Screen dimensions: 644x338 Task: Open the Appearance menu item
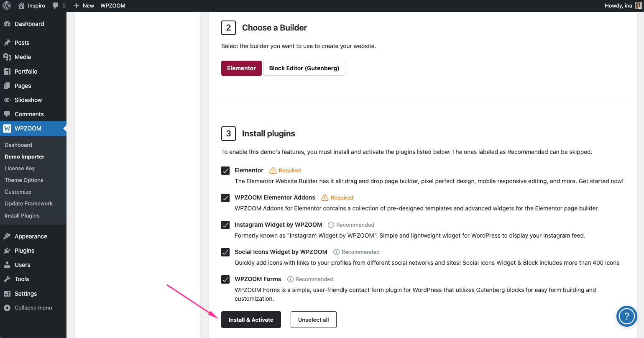pyautogui.click(x=31, y=236)
